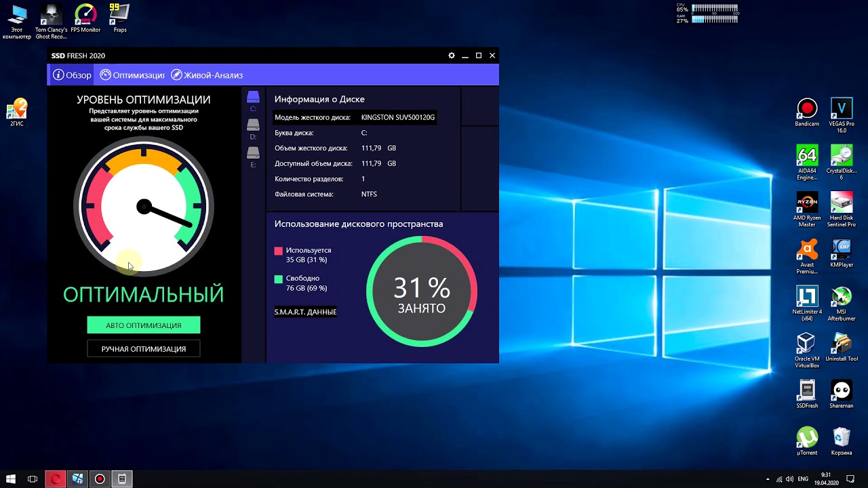Viewport: 868px width, 488px height.
Task: Open the volume control in the tray
Action: [x=789, y=479]
